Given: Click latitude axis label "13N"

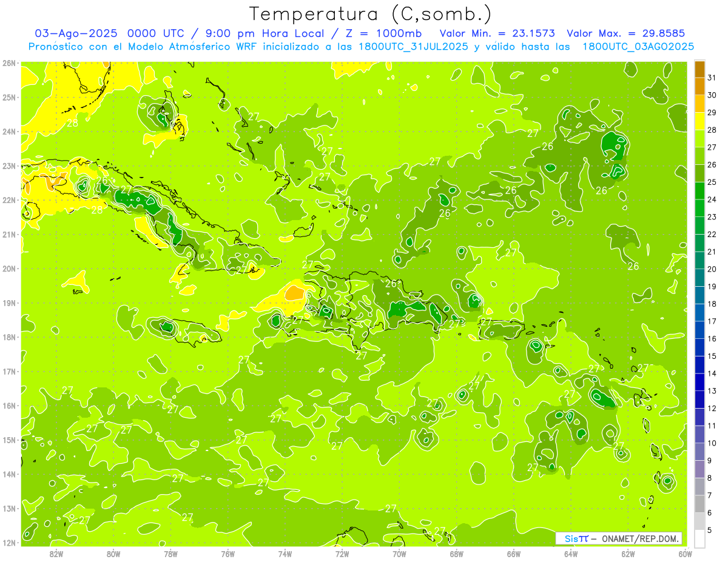Looking at the screenshot, I should click(9, 508).
